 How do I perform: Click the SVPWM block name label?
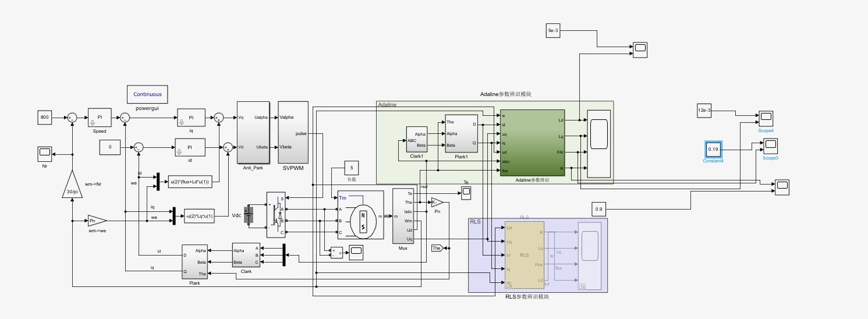[292, 168]
